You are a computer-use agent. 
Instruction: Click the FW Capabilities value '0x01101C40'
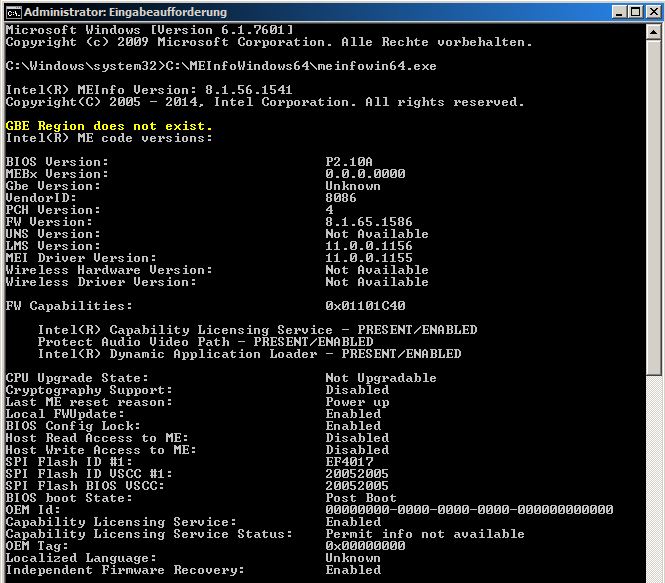pos(365,306)
